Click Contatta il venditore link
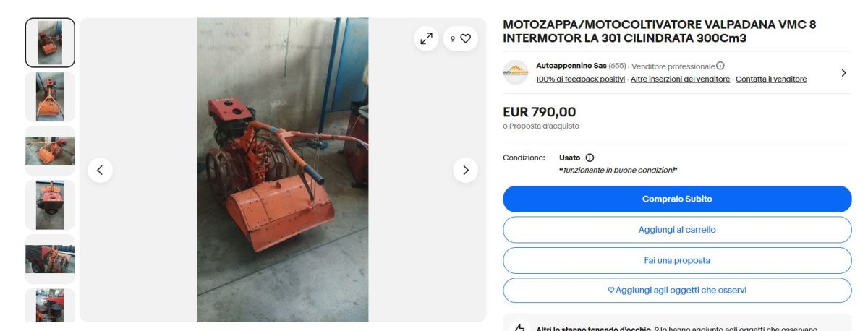868x331 pixels. pyautogui.click(x=771, y=79)
